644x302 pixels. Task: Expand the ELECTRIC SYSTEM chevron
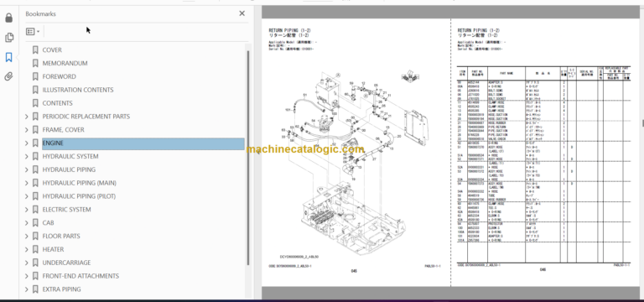tap(27, 210)
